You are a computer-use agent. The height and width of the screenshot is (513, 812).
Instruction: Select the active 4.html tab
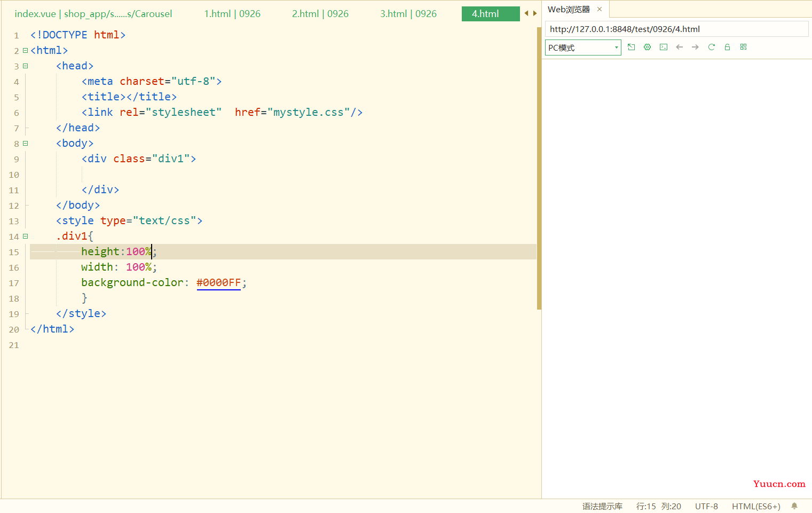coord(491,14)
